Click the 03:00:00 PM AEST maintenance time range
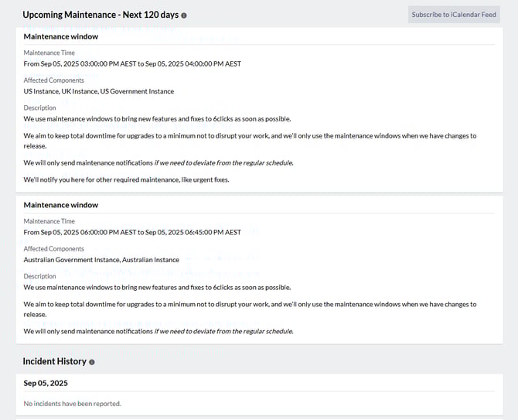 132,63
